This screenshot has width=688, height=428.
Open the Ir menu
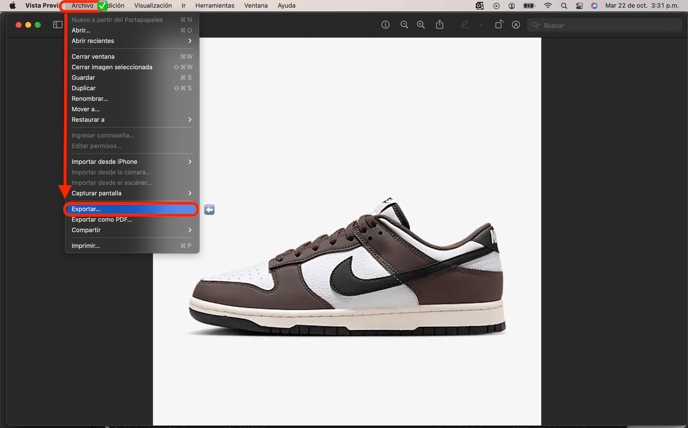[x=183, y=6]
